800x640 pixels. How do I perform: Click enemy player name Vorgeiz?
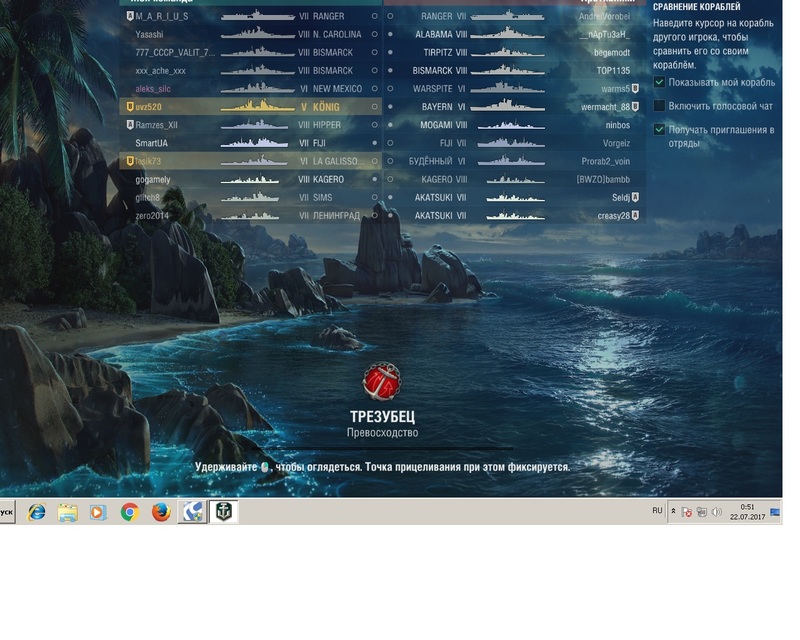click(x=616, y=143)
